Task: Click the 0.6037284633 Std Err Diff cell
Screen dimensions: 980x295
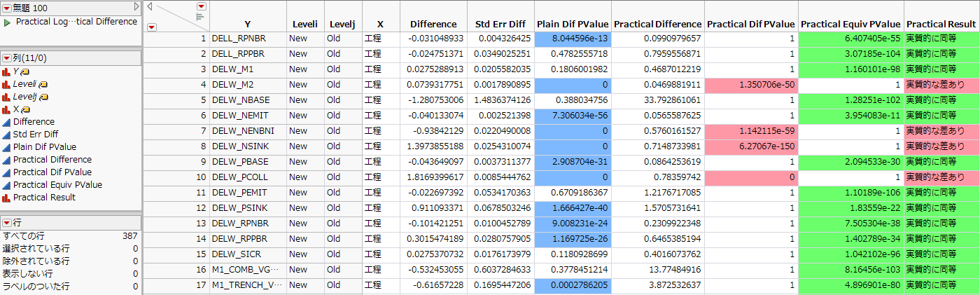Action: pyautogui.click(x=500, y=270)
